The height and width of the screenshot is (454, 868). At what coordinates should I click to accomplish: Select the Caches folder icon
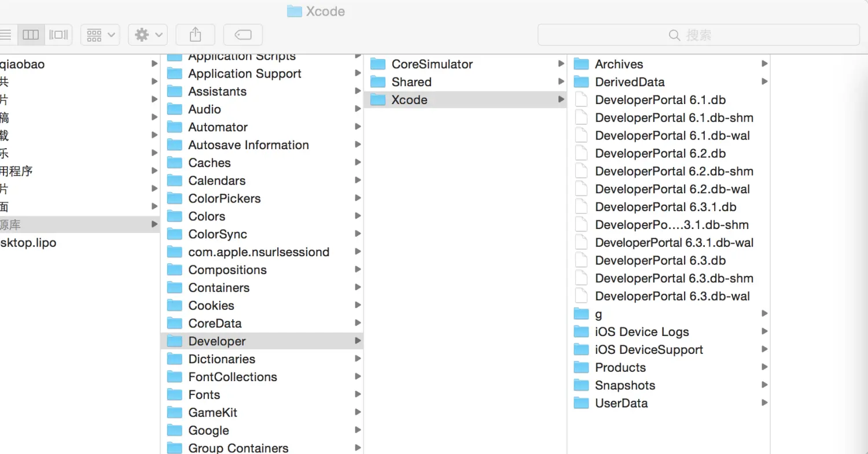tap(175, 163)
